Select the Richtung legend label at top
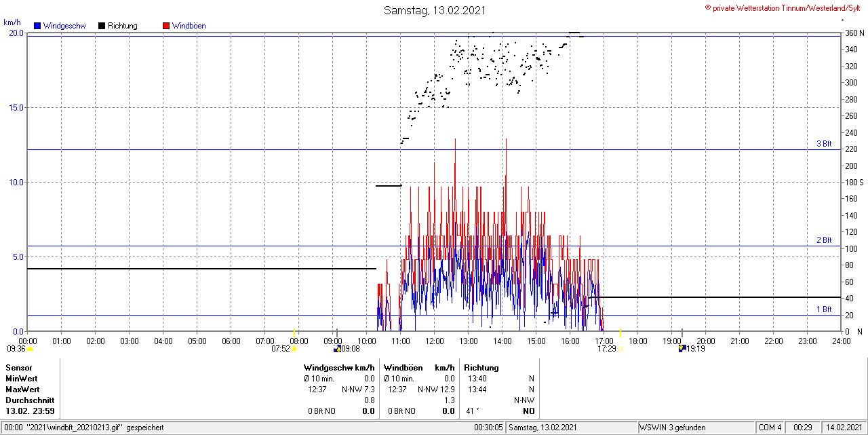Viewport: 868px width, 435px height. point(123,26)
